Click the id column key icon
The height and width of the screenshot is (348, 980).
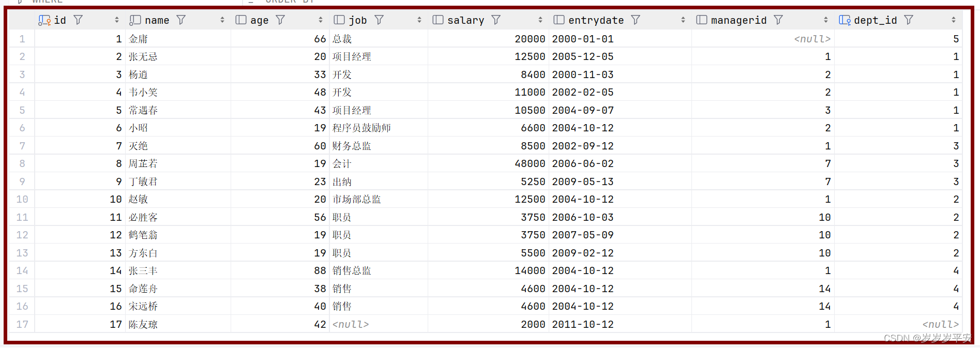44,20
